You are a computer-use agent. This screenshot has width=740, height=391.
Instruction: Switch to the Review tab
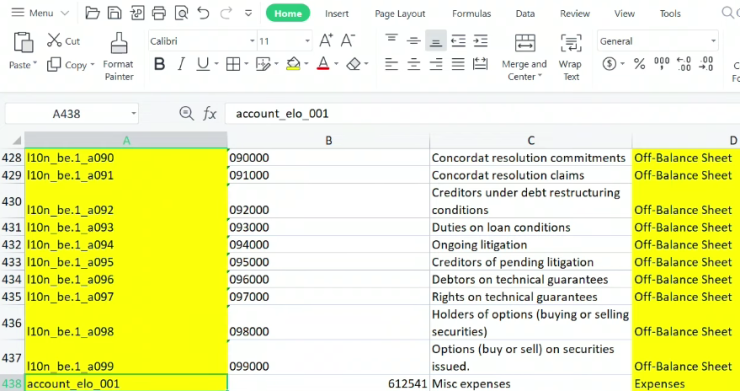tap(575, 14)
